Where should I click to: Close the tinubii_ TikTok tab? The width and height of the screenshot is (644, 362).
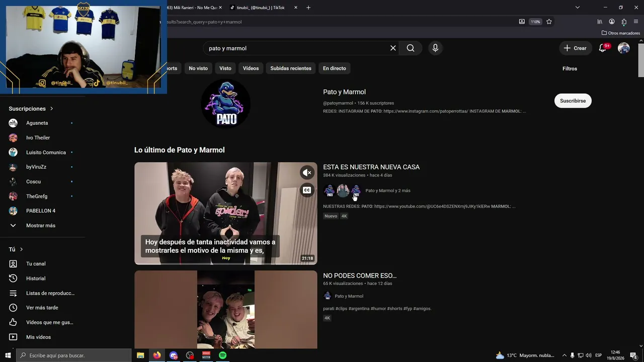[296, 8]
